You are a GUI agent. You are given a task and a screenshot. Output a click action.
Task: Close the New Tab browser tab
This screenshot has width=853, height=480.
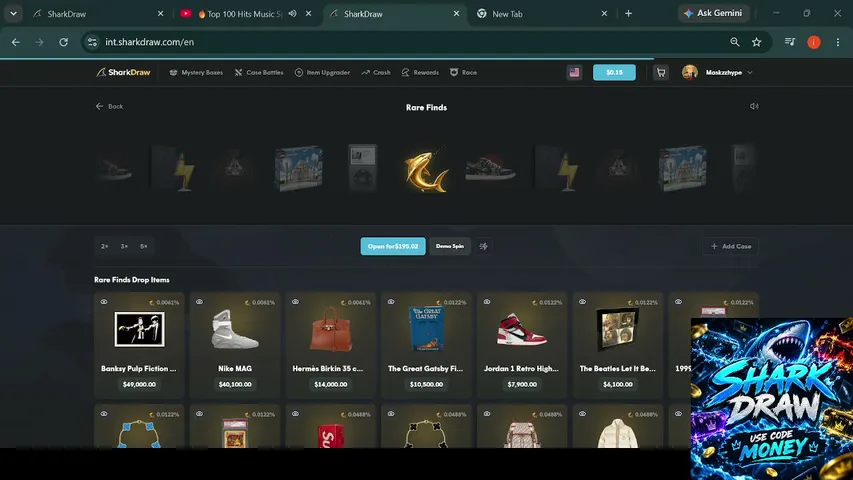(604, 14)
